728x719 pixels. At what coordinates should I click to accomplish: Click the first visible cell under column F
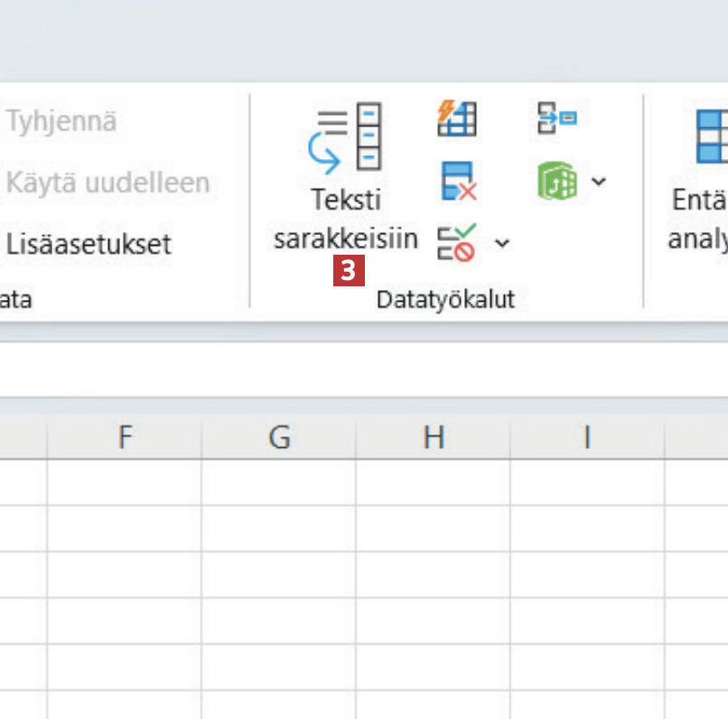click(125, 481)
